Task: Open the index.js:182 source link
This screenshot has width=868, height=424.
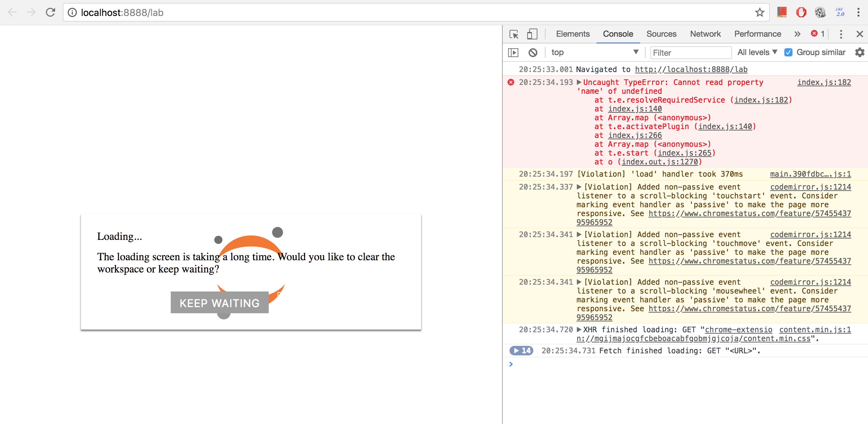Action: click(x=824, y=82)
